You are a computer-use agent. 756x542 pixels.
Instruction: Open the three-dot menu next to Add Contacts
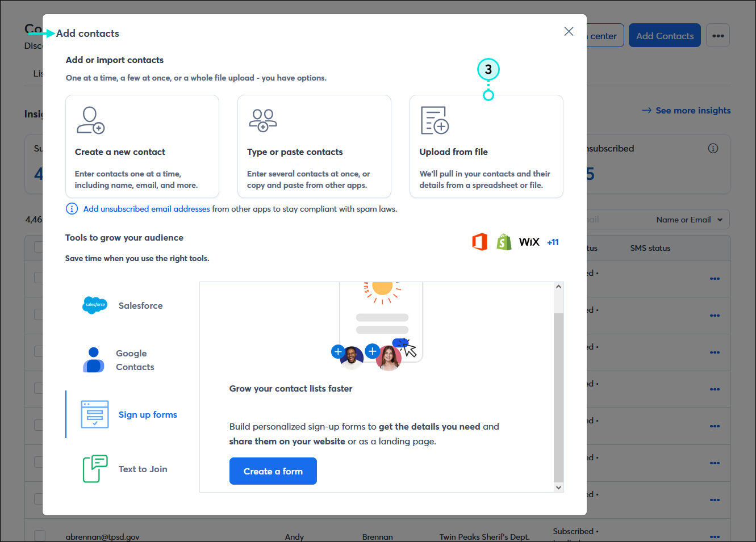pyautogui.click(x=718, y=36)
